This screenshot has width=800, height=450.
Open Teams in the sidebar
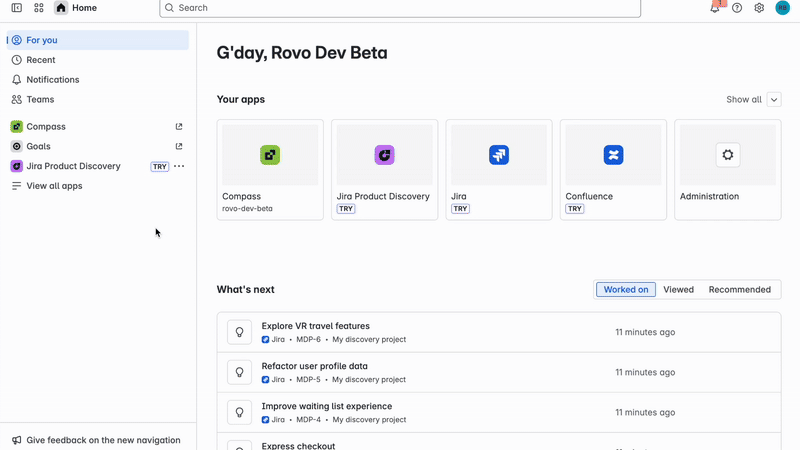tap(40, 100)
